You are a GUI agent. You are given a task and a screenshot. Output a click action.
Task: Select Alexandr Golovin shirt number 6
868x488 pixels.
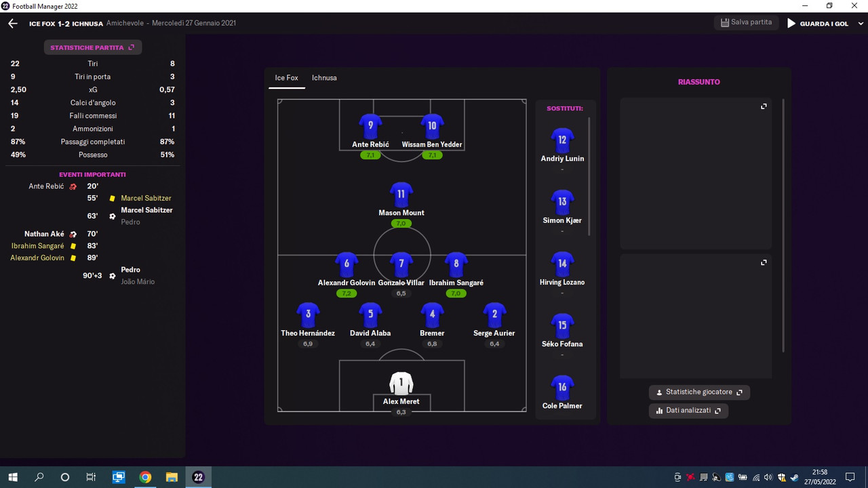[347, 264]
